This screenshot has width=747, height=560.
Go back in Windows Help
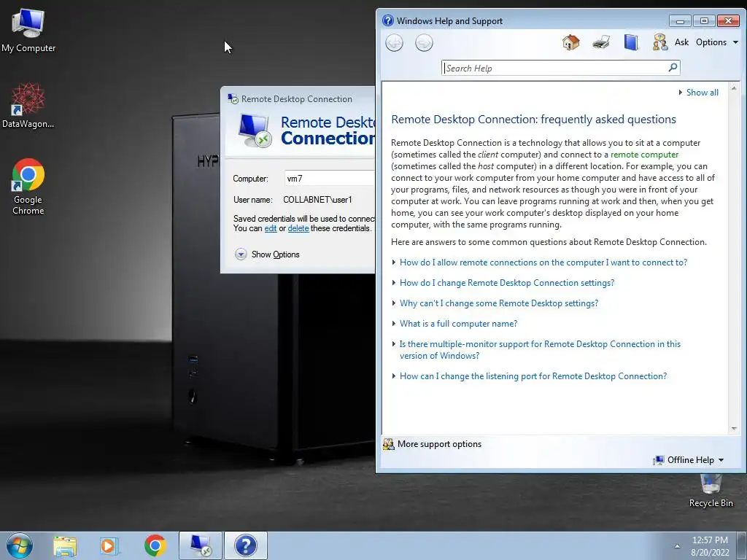[394, 43]
